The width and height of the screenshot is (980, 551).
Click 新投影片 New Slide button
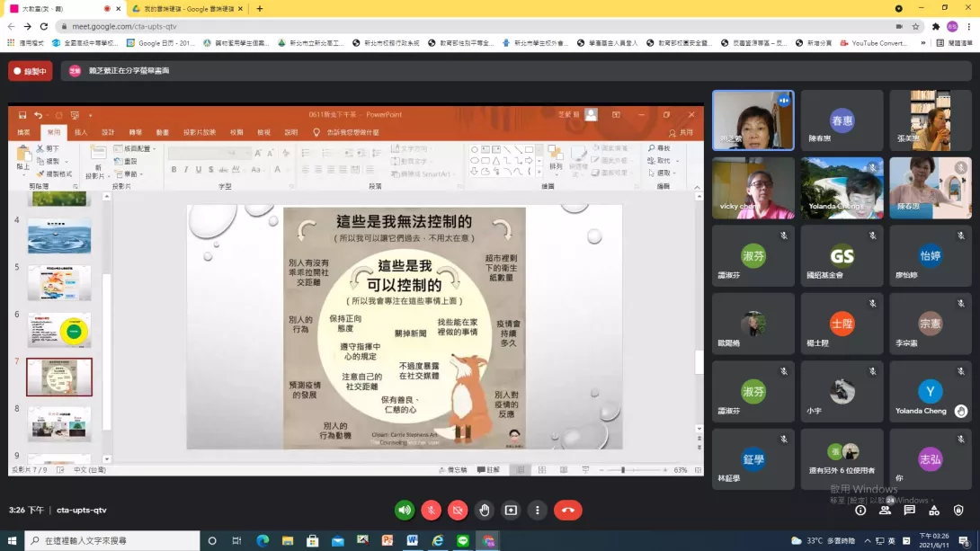(x=96, y=163)
